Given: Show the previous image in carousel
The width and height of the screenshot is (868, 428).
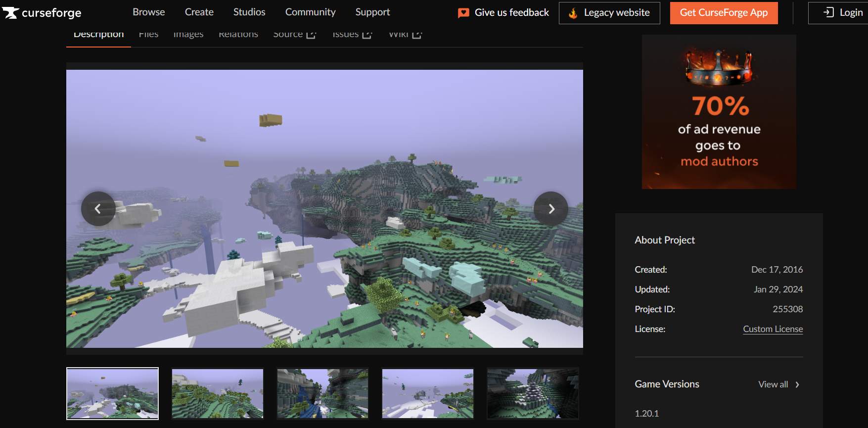Looking at the screenshot, I should coord(98,209).
